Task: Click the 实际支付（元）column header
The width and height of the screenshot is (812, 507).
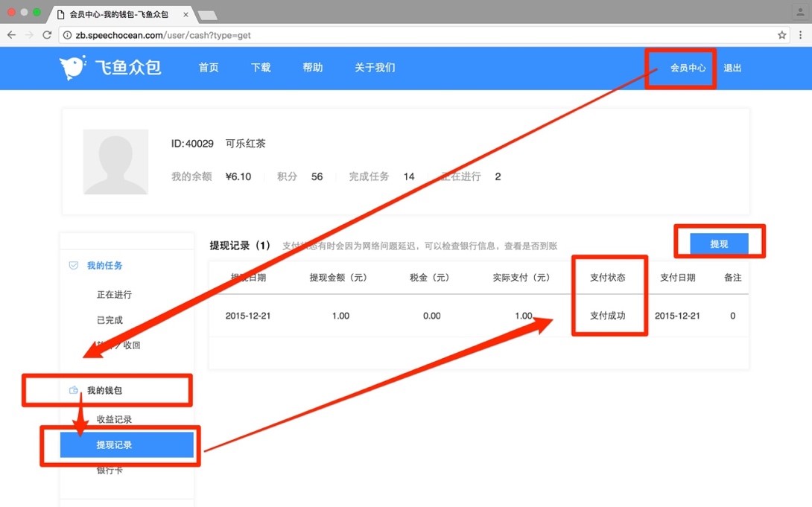Action: (521, 278)
